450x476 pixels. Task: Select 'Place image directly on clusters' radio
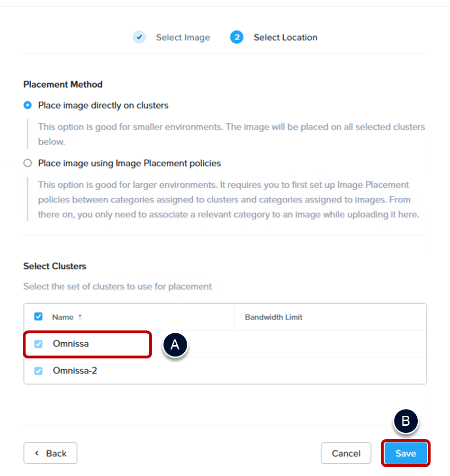[28, 105]
